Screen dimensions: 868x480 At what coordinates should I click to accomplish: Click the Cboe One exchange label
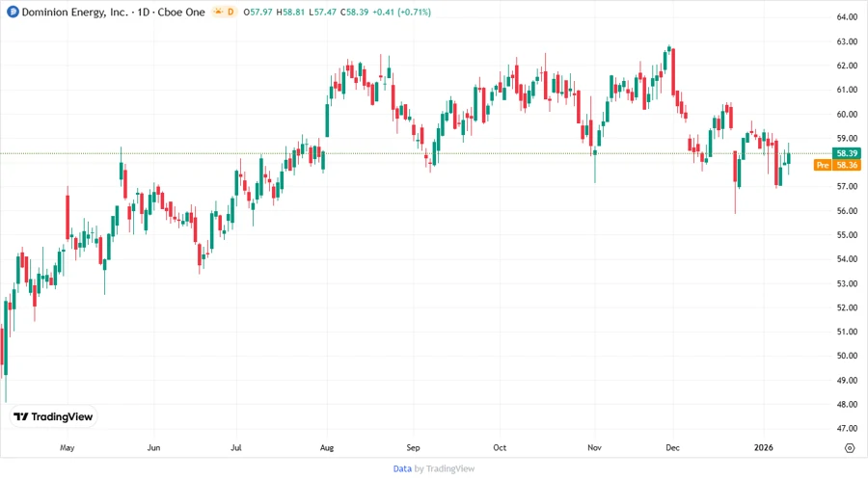(x=181, y=12)
